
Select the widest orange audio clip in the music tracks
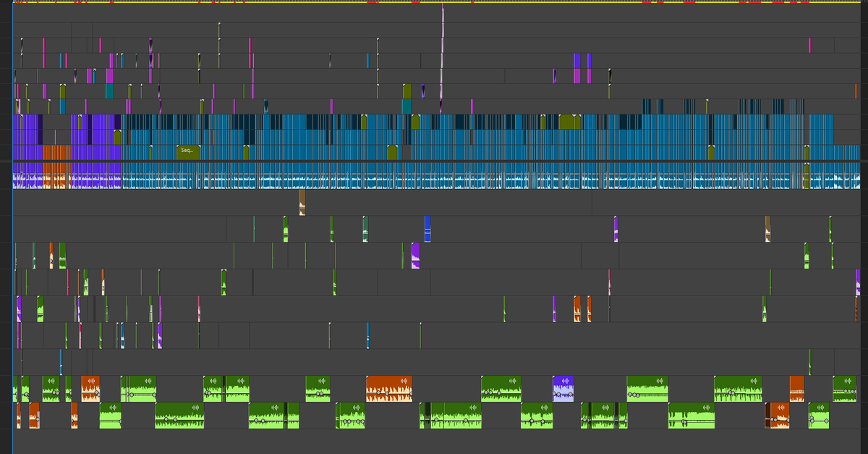tap(389, 389)
